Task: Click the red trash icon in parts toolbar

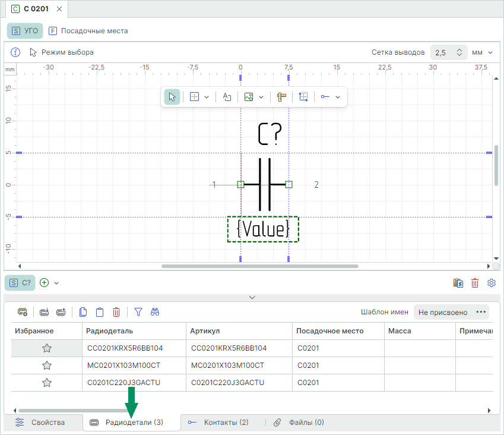Action: pyautogui.click(x=116, y=311)
